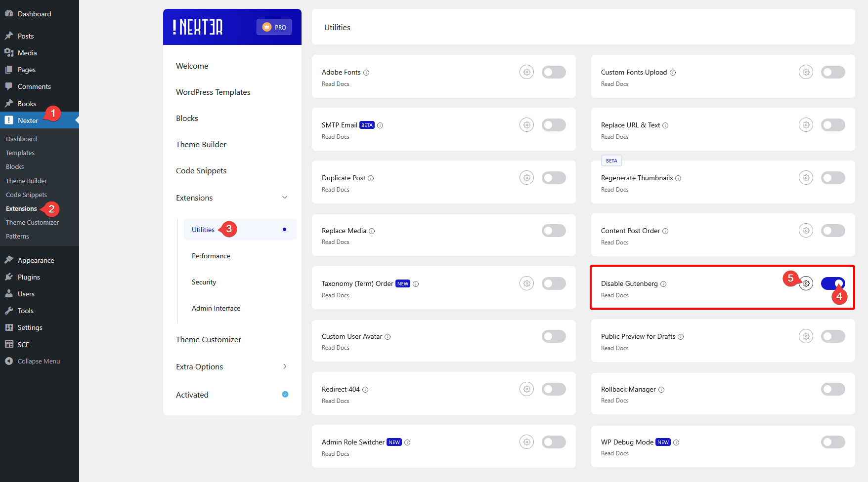Open the Plugins section in the sidebar

28,277
